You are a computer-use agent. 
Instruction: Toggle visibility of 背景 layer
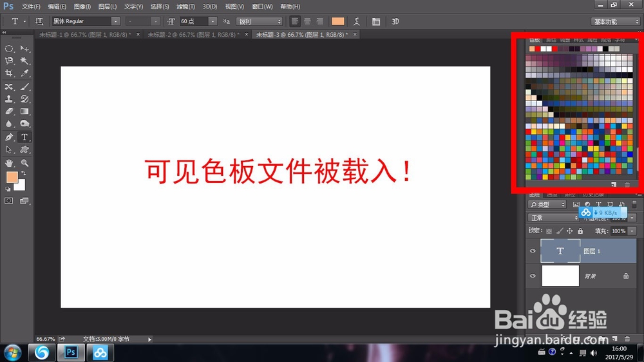pyautogui.click(x=533, y=276)
